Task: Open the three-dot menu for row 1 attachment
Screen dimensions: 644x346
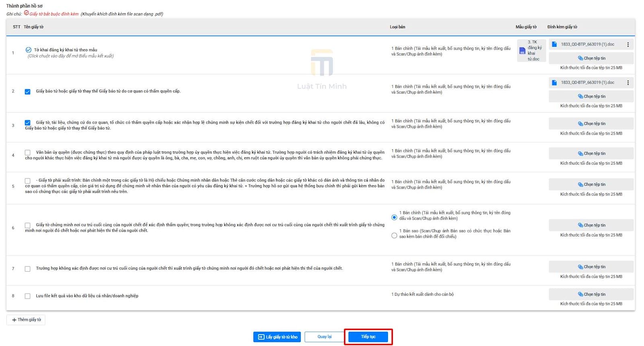Action: 627,45
